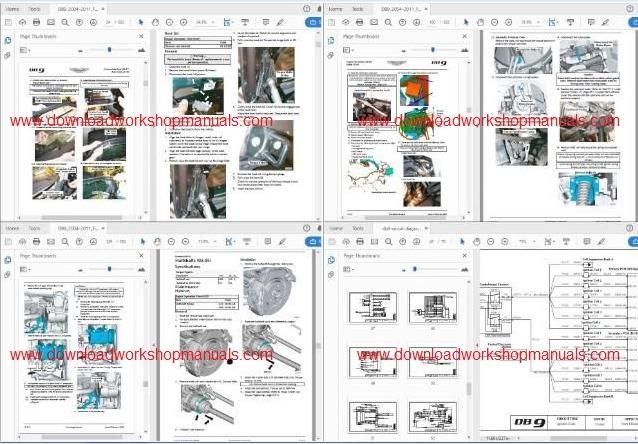Close Page Thumbnails panel in top-right window
Viewport: 638px width, 444px height.
pyautogui.click(x=465, y=36)
